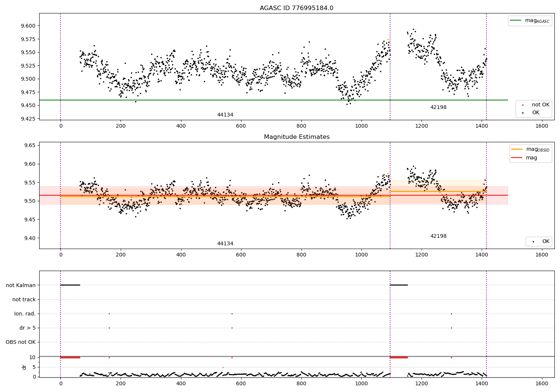Viewport: 560px width, 392px height.
Task: Click the '9.600' y-tick in top plot
Action: [x=29, y=26]
